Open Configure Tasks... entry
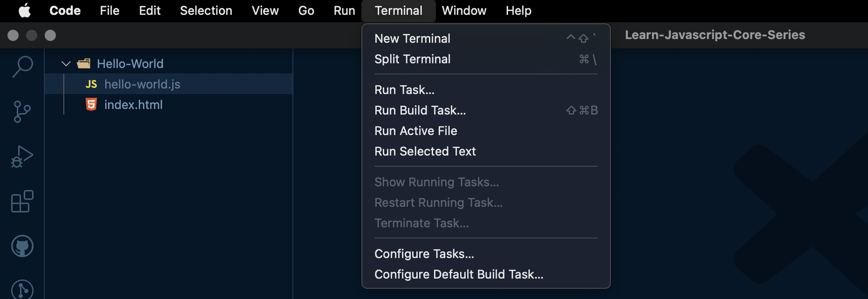The height and width of the screenshot is (299, 868). pos(424,254)
